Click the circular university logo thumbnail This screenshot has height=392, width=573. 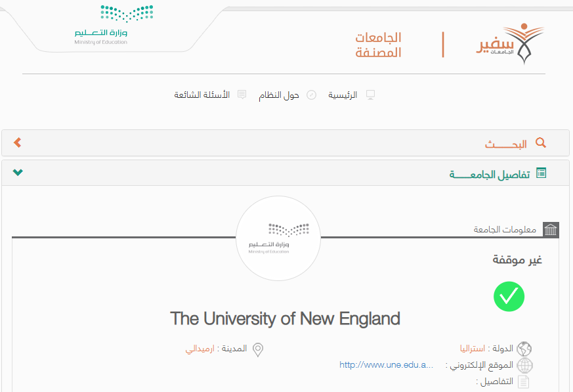278,238
